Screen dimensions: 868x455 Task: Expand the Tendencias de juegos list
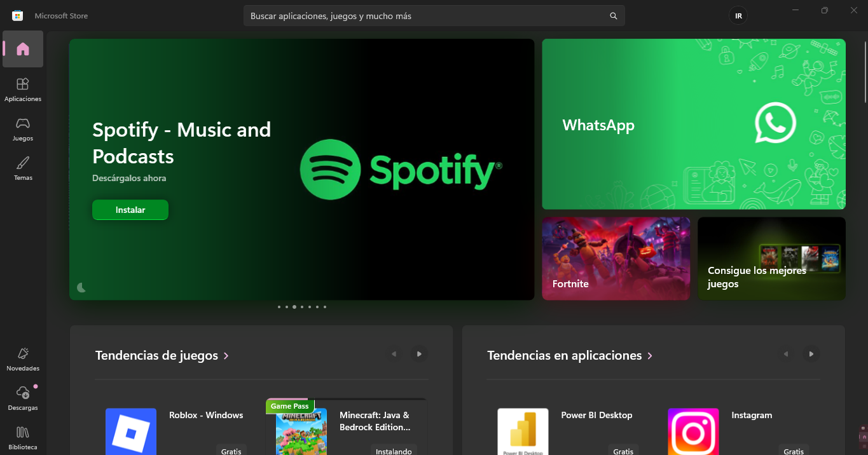(162, 356)
